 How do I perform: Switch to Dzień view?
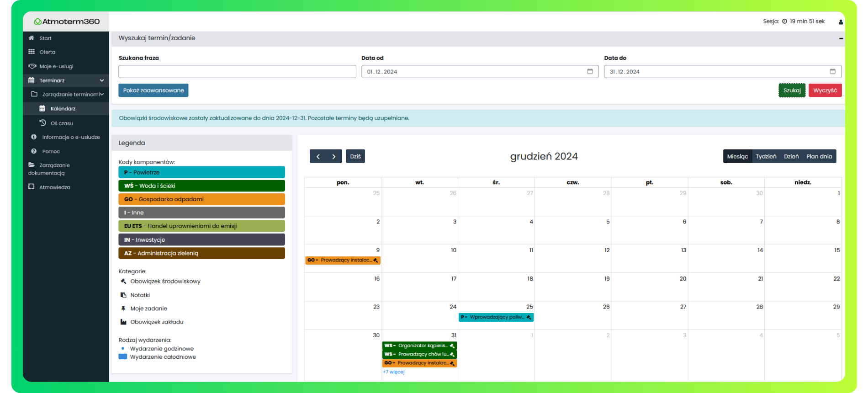click(791, 156)
